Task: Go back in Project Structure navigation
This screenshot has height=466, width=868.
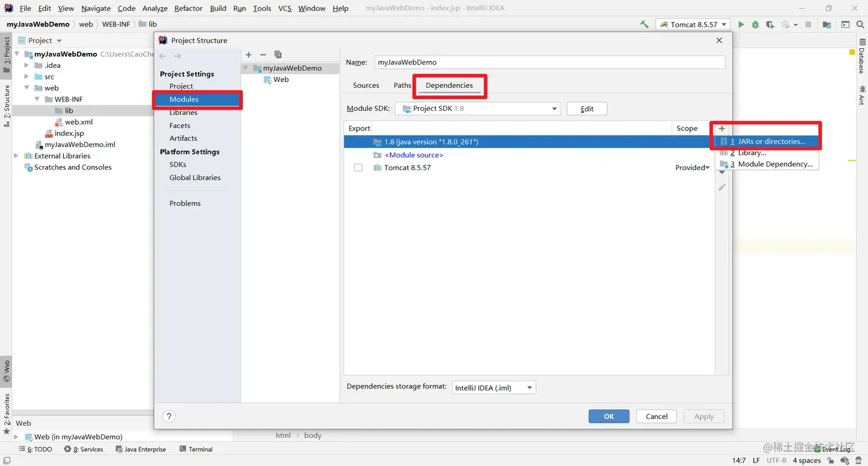Action: (x=162, y=56)
